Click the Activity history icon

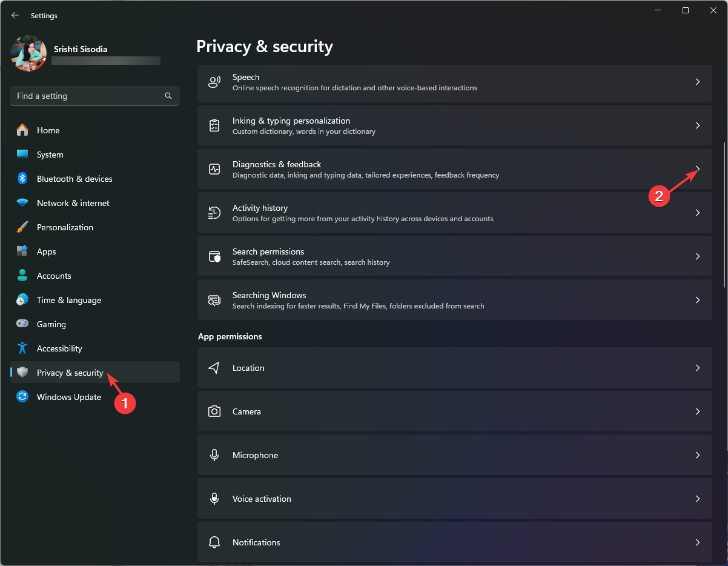click(x=214, y=212)
